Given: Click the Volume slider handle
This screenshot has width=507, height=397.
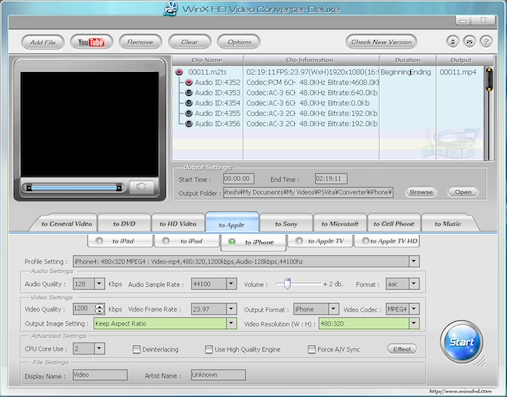Looking at the screenshot, I should point(287,284).
